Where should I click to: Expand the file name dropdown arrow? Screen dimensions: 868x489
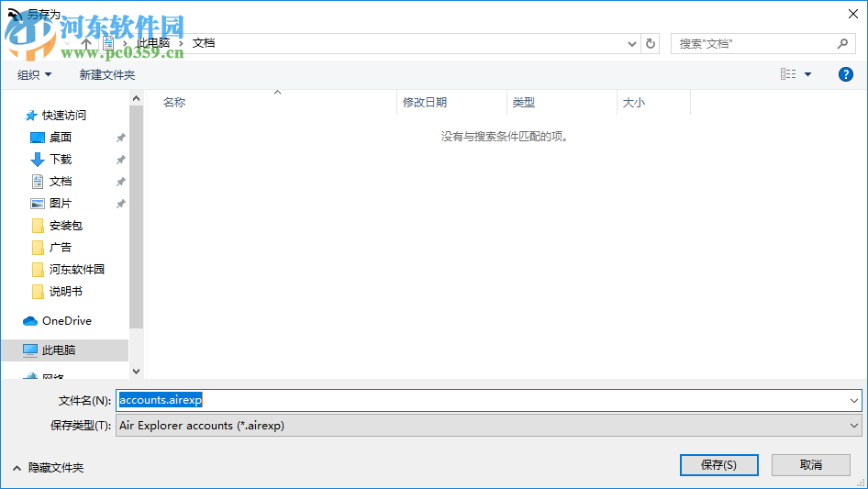tap(853, 400)
